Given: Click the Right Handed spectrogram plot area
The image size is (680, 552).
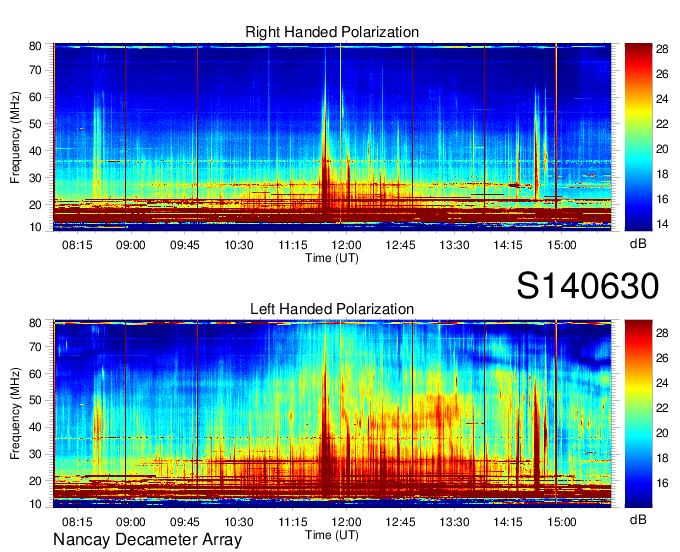Looking at the screenshot, I should click(332, 137).
